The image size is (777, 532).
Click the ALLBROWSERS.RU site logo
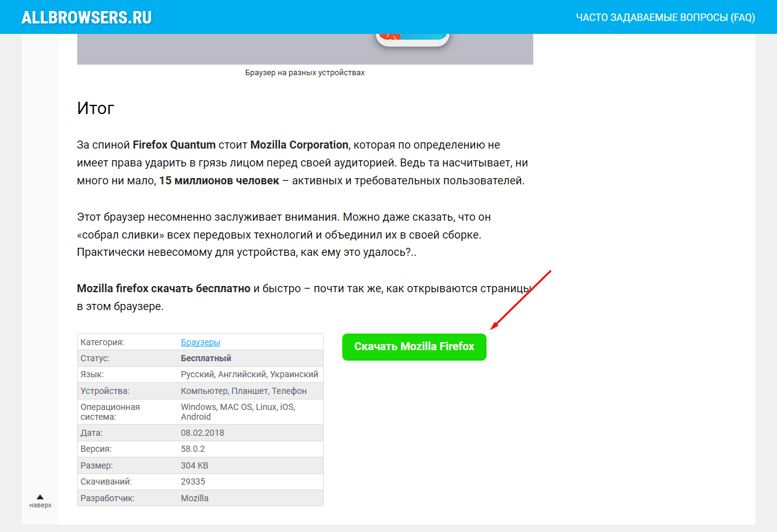pos(86,17)
